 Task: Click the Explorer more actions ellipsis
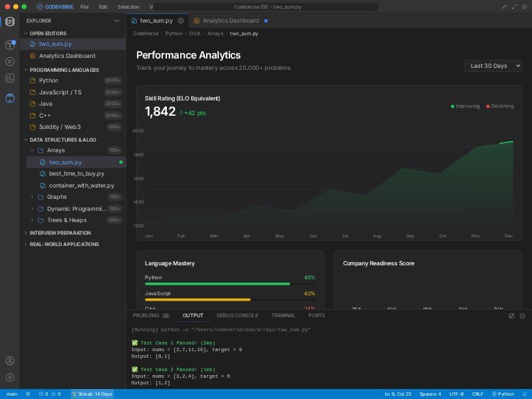[117, 21]
